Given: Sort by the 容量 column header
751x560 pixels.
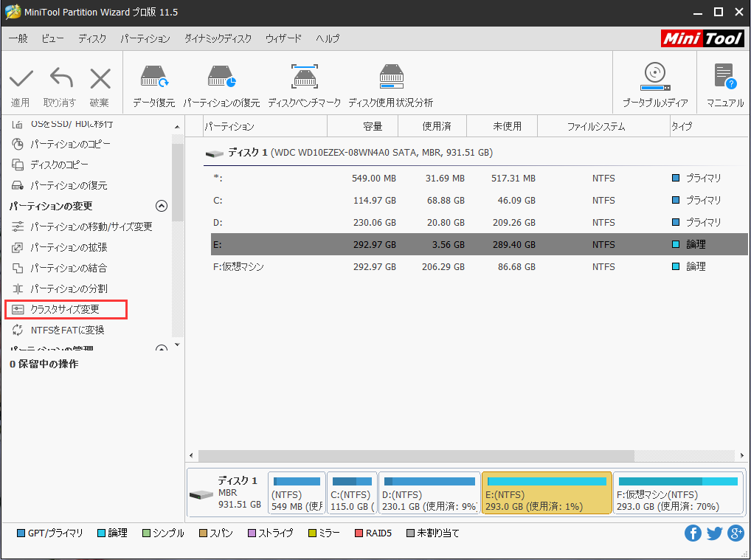Looking at the screenshot, I should (x=373, y=126).
